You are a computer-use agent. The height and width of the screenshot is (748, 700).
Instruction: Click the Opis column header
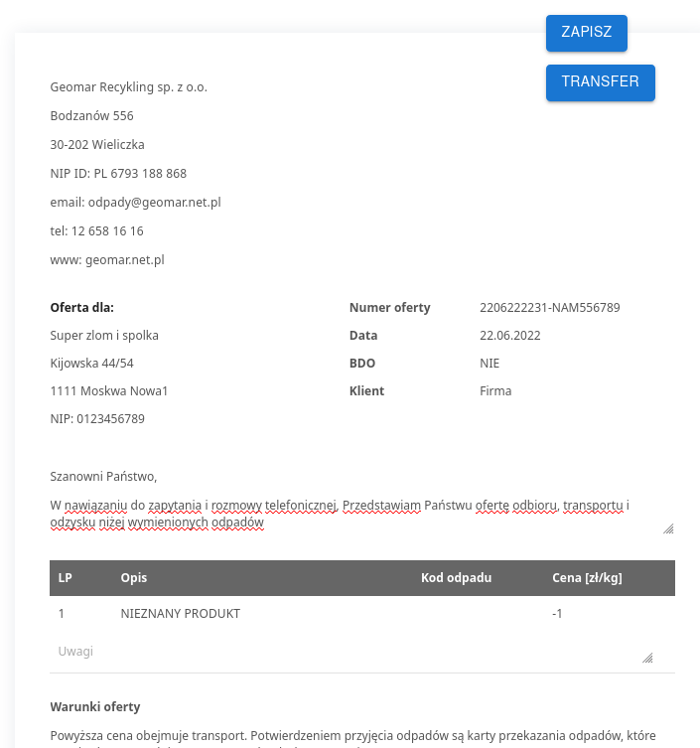pos(134,578)
